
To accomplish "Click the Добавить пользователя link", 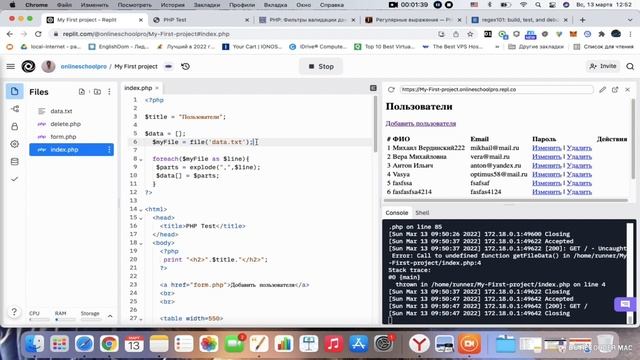I will tap(421, 123).
